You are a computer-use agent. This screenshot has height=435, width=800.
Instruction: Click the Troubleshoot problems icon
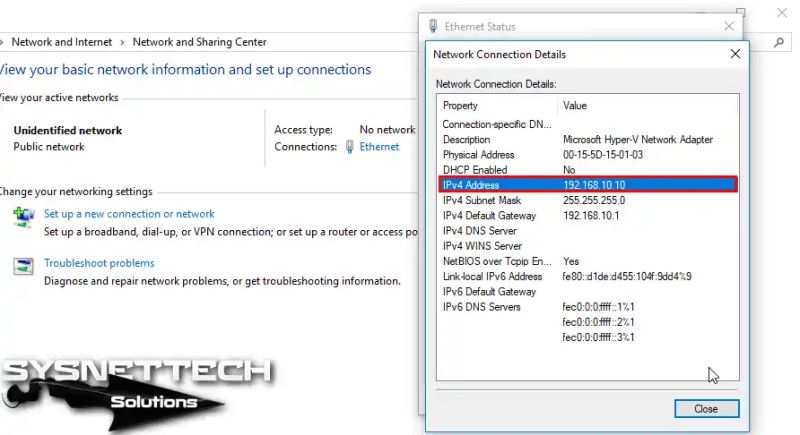click(23, 266)
